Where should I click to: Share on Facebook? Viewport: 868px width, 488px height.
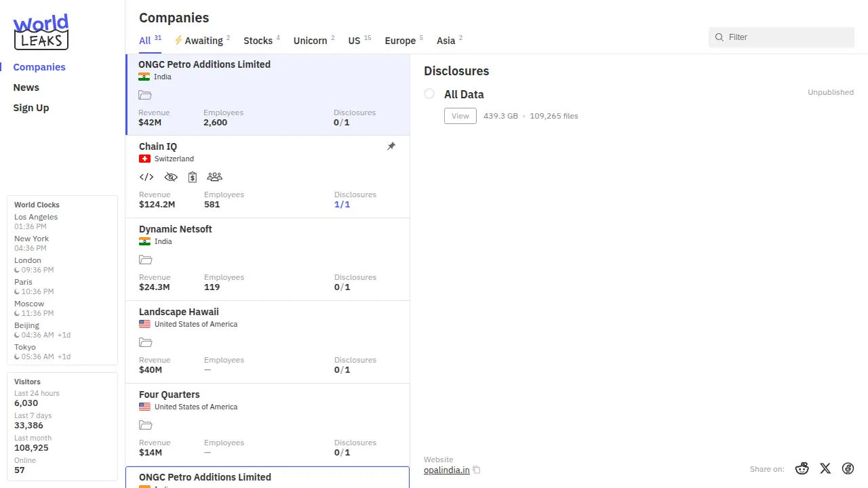tap(848, 468)
